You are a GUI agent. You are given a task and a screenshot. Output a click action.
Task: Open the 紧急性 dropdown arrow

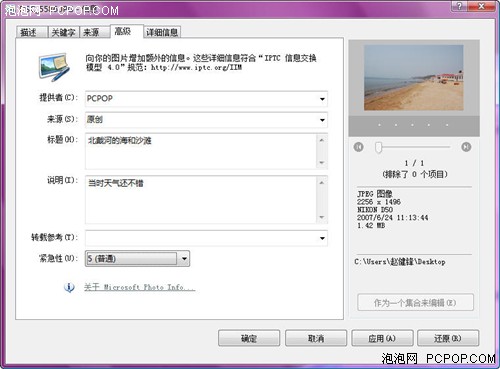(x=184, y=259)
